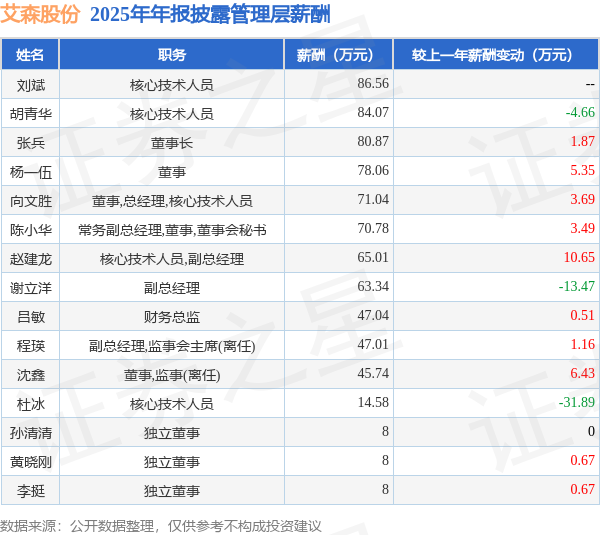Screen dimensions: 600x535
Task: Click the change value 1.87
Action: pyautogui.click(x=582, y=141)
